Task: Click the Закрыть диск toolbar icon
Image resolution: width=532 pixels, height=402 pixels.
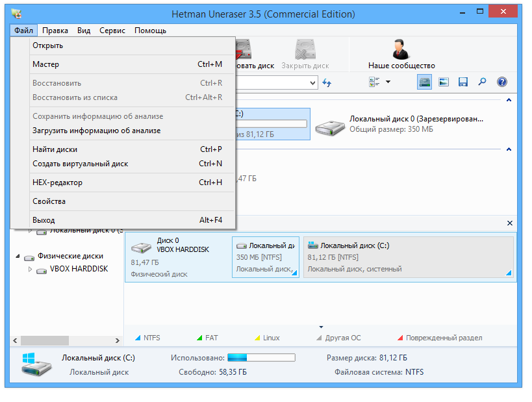Action: [x=305, y=49]
